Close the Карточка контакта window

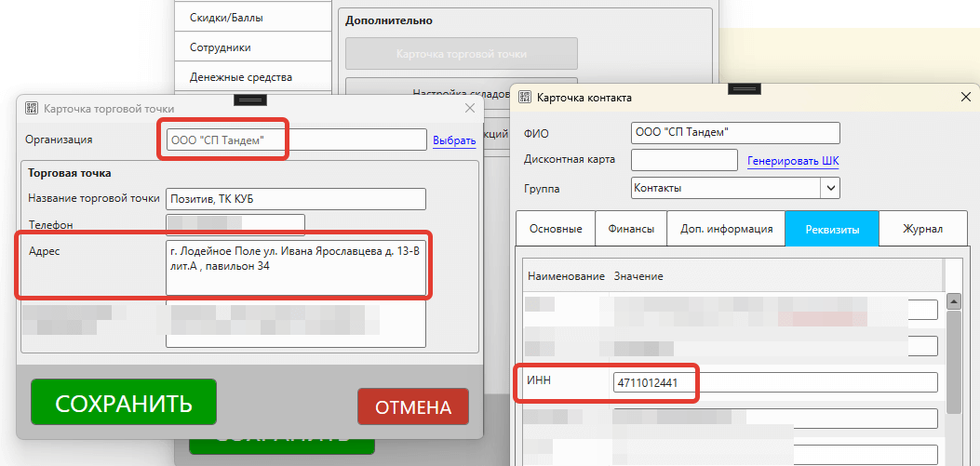click(x=965, y=97)
